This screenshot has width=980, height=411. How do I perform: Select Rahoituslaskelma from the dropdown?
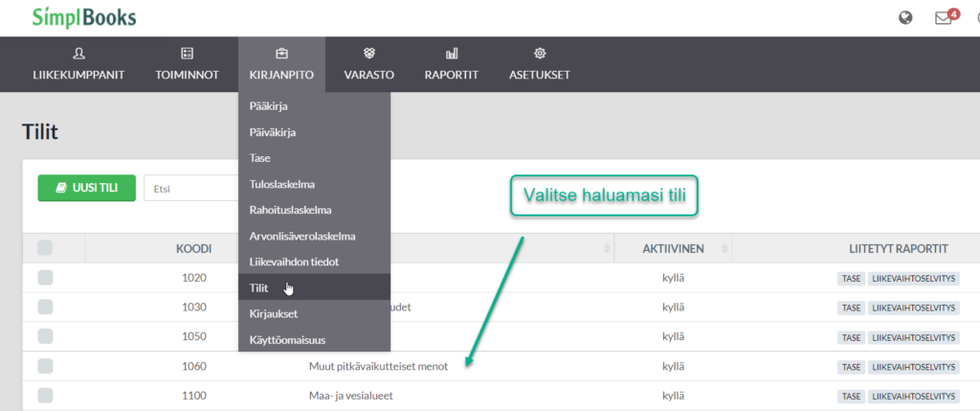pos(314,210)
